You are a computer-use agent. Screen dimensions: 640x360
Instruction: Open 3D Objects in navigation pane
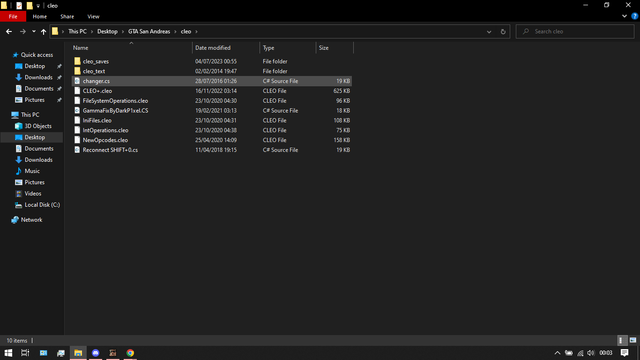38,126
